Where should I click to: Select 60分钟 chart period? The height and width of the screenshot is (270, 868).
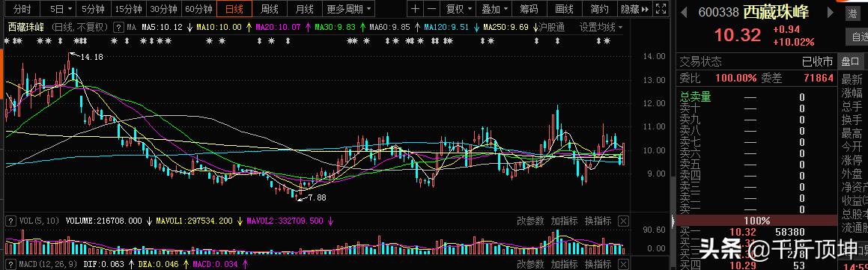(x=198, y=9)
